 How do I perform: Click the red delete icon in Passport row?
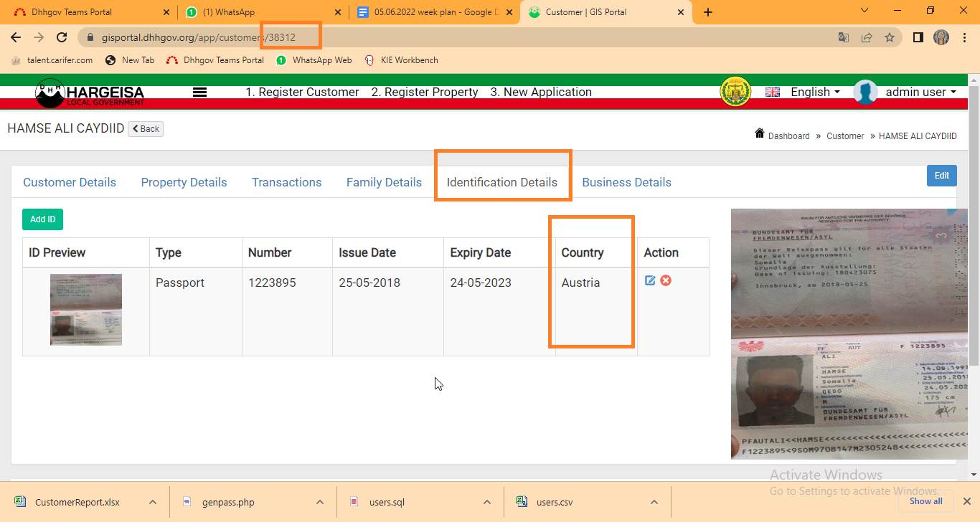[666, 280]
